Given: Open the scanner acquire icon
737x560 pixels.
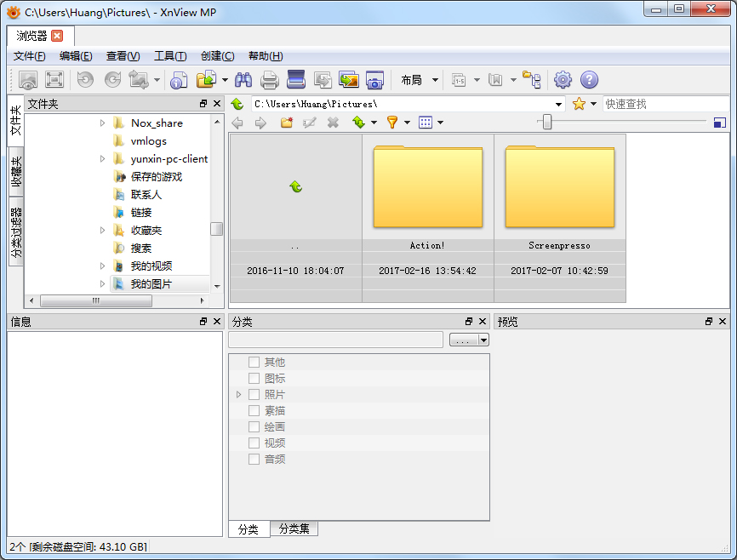Looking at the screenshot, I should tap(296, 79).
